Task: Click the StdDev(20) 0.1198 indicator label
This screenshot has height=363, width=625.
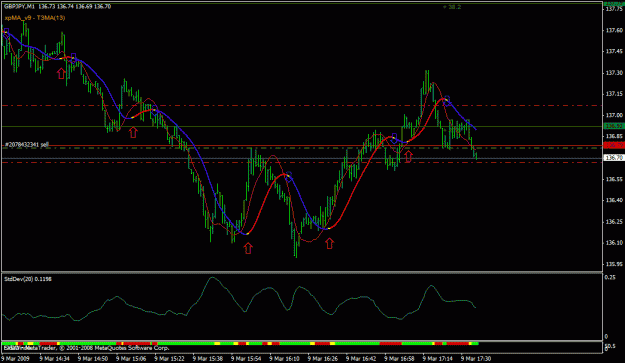Action: point(28,279)
